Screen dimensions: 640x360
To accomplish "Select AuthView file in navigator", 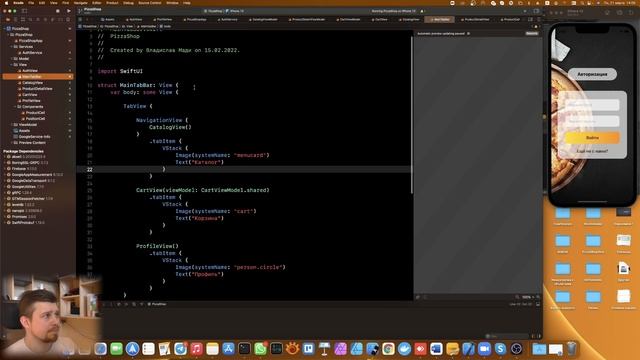I will [29, 71].
